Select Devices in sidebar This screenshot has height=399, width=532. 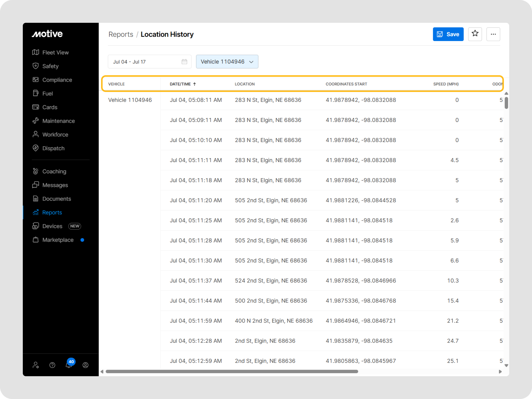pyautogui.click(x=52, y=226)
